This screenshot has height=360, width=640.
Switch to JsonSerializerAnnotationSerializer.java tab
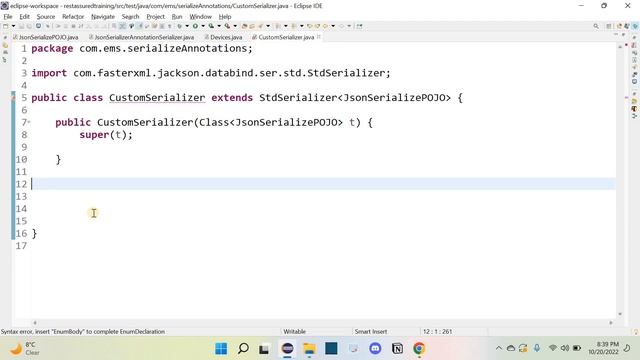tap(142, 37)
